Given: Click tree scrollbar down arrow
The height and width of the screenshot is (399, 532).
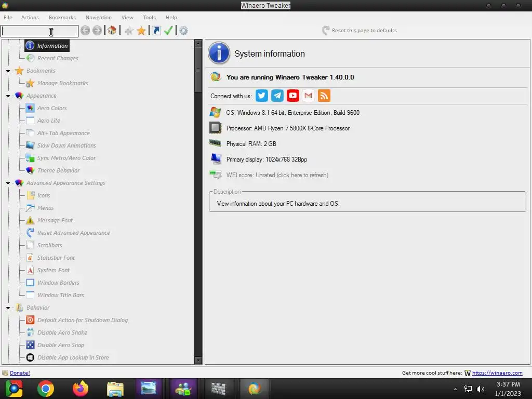Looking at the screenshot, I should [198, 361].
